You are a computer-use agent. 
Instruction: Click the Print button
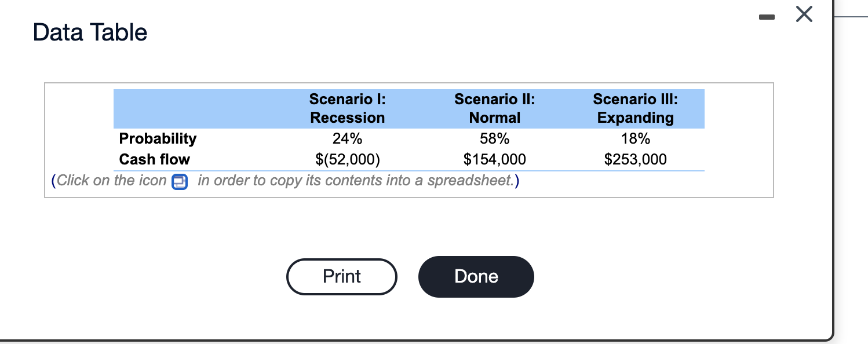pyautogui.click(x=342, y=276)
